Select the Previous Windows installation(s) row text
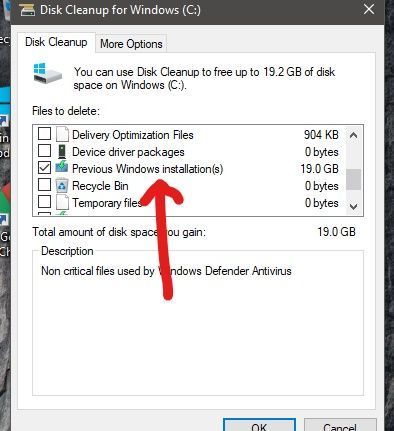Image resolution: width=394 pixels, height=431 pixels. tap(148, 169)
